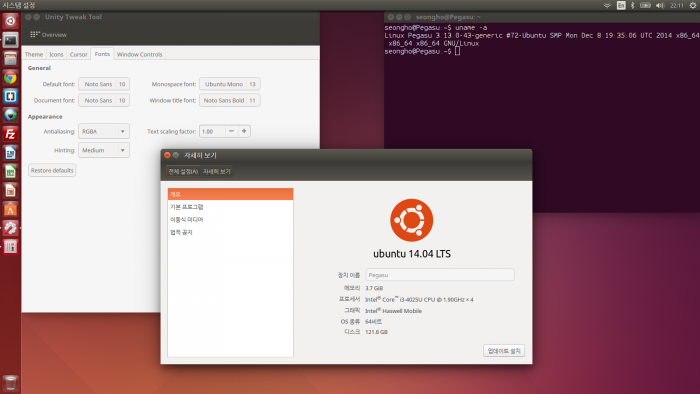Launch FileZilla from the launcher

click(x=10, y=134)
